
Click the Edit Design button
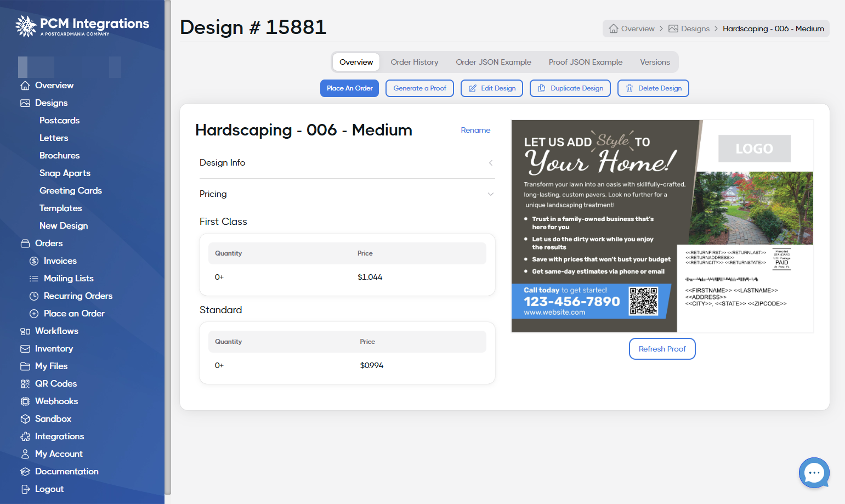coord(492,88)
